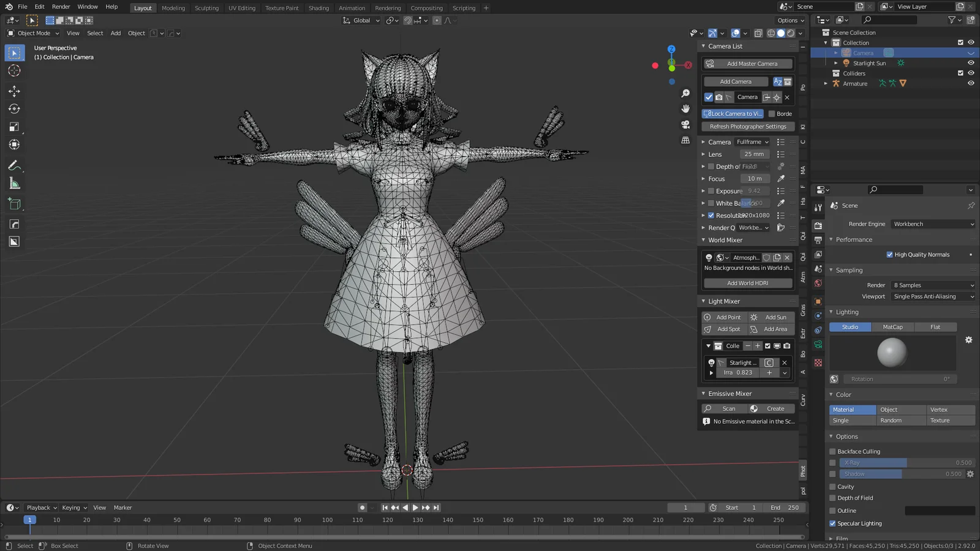980x551 pixels.
Task: Select the Annotate tool
Action: point(14,165)
